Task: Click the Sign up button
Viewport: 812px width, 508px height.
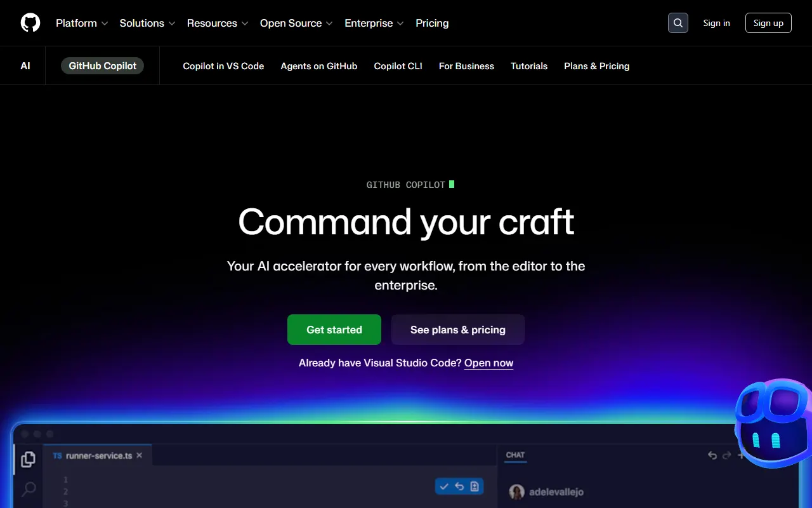Action: pyautogui.click(x=768, y=23)
